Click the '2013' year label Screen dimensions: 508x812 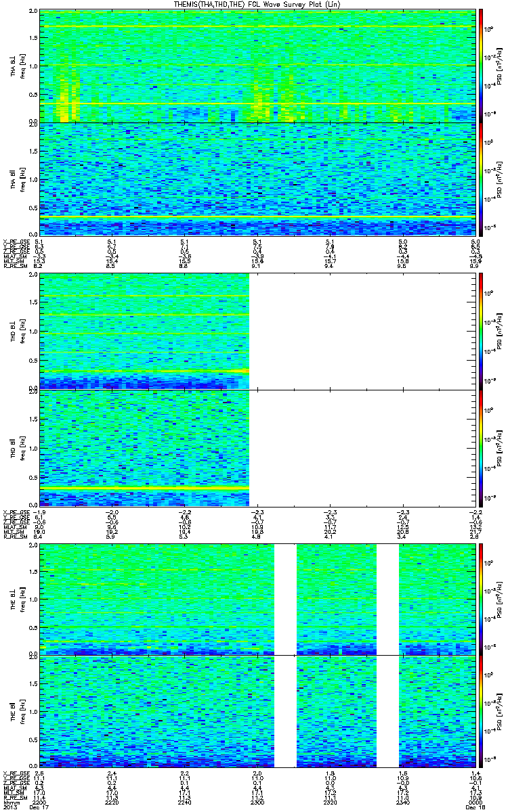tap(9, 807)
